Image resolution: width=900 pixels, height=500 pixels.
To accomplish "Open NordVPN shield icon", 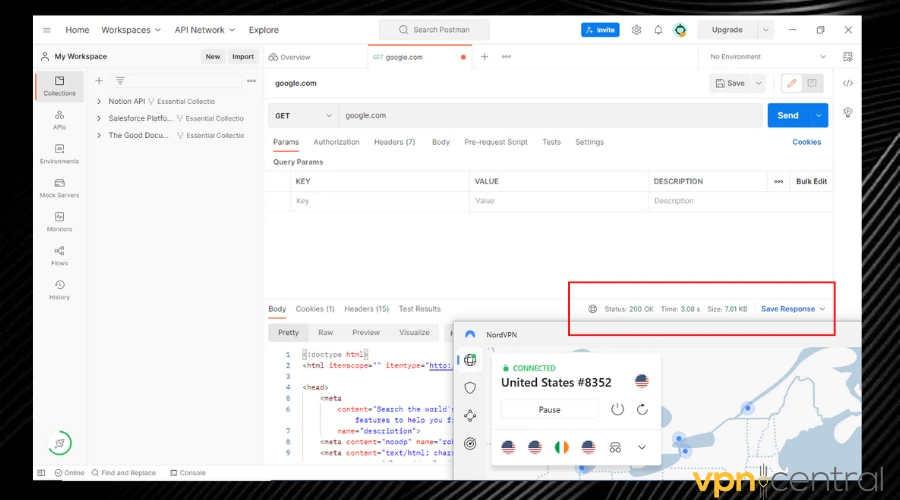I will pos(470,388).
